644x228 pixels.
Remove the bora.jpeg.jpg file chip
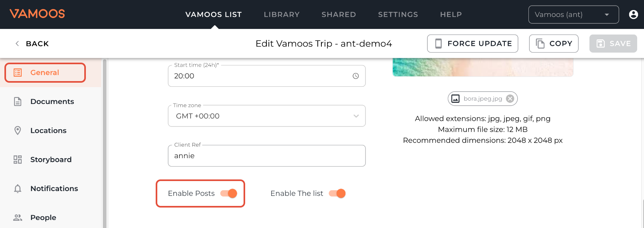[x=510, y=99]
